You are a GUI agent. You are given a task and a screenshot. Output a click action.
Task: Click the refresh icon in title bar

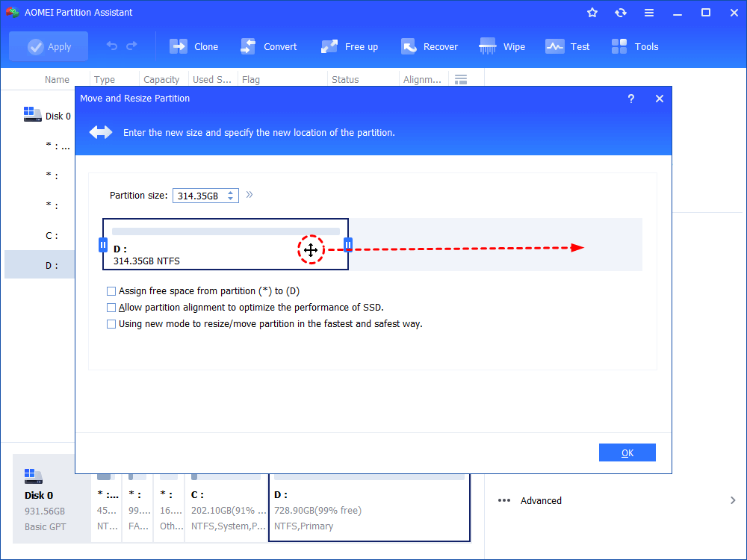coord(620,13)
